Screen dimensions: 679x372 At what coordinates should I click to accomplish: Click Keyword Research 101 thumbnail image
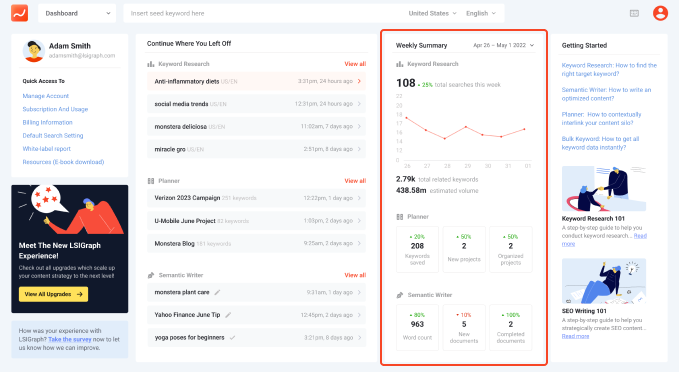pos(604,188)
